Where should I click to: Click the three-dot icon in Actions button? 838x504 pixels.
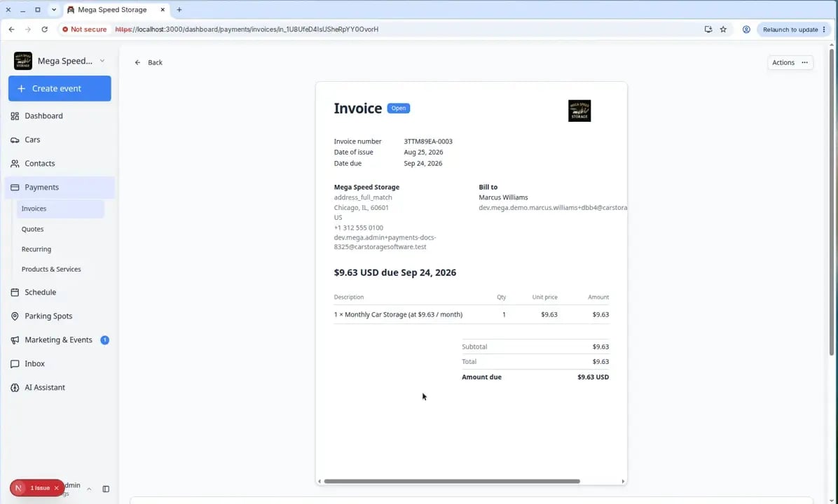(804, 62)
